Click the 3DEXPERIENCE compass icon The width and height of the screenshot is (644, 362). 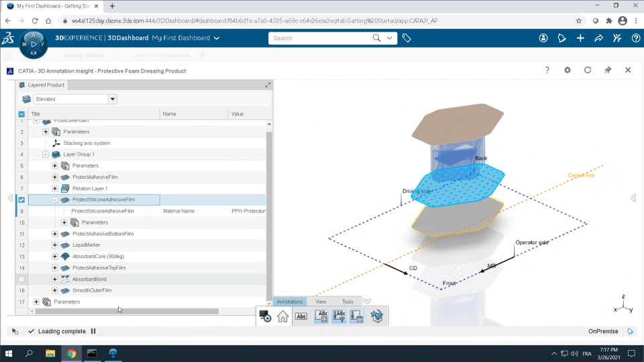pos(34,44)
